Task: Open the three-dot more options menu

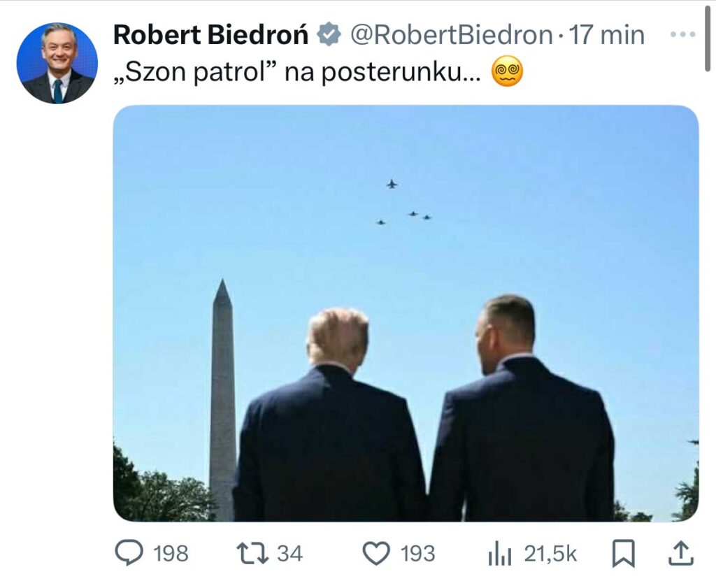Action: pyautogui.click(x=683, y=34)
